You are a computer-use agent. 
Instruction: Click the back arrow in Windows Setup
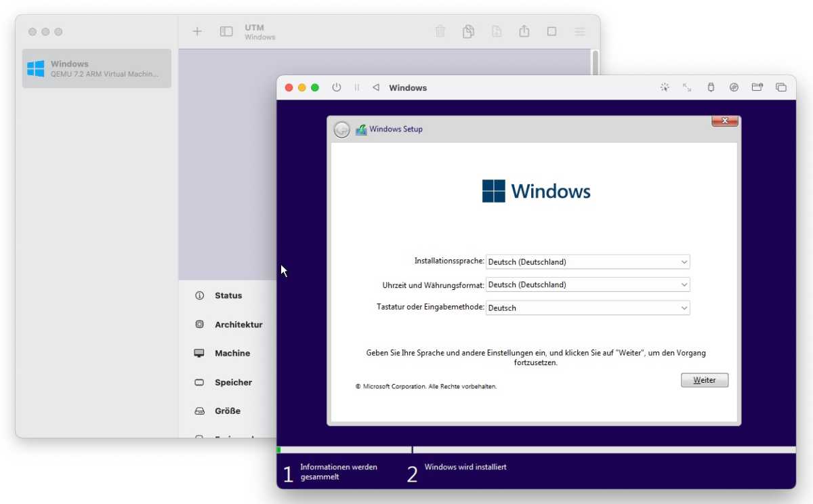[342, 129]
